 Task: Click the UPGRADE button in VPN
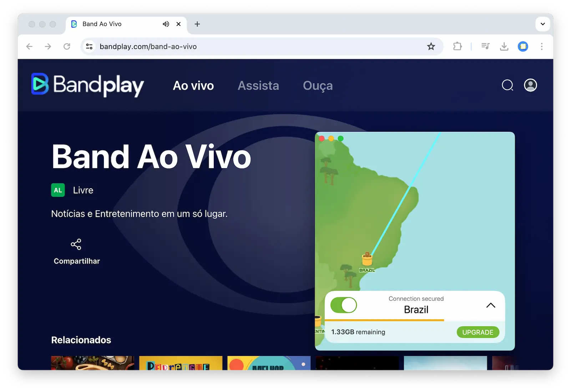tap(478, 332)
